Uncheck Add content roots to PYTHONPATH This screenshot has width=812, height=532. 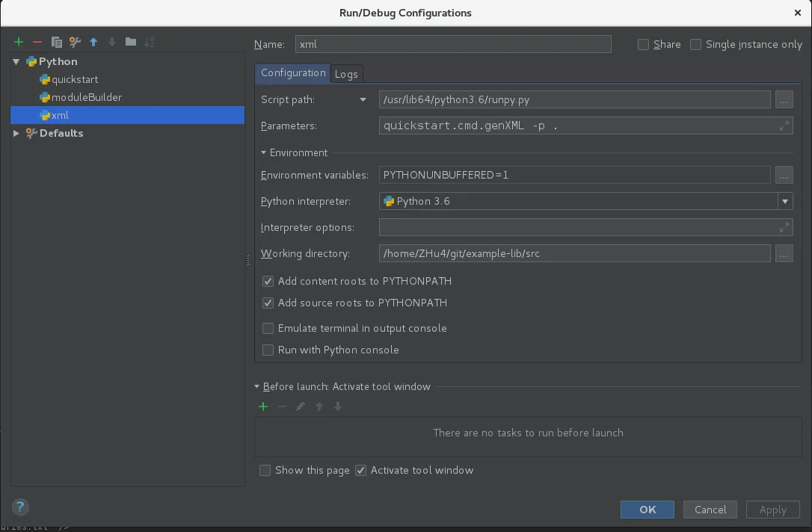click(x=268, y=282)
